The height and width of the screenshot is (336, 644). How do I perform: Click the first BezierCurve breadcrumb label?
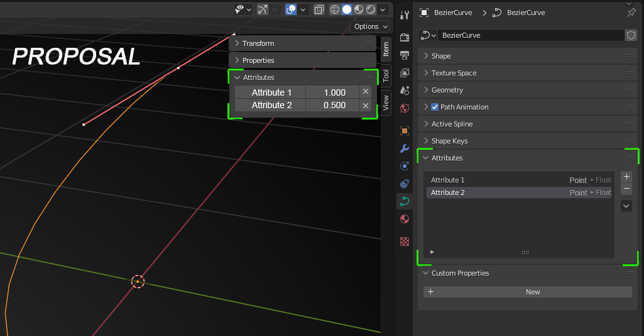[x=453, y=13]
